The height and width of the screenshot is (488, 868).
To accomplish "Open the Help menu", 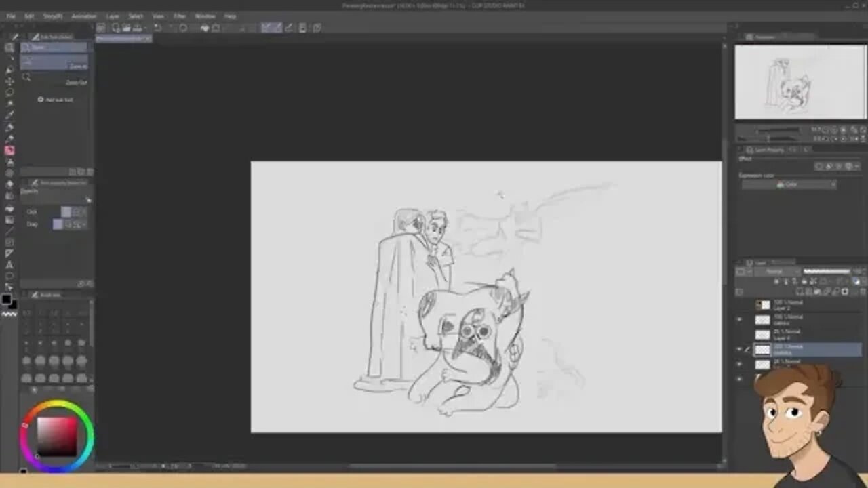I will pos(231,16).
